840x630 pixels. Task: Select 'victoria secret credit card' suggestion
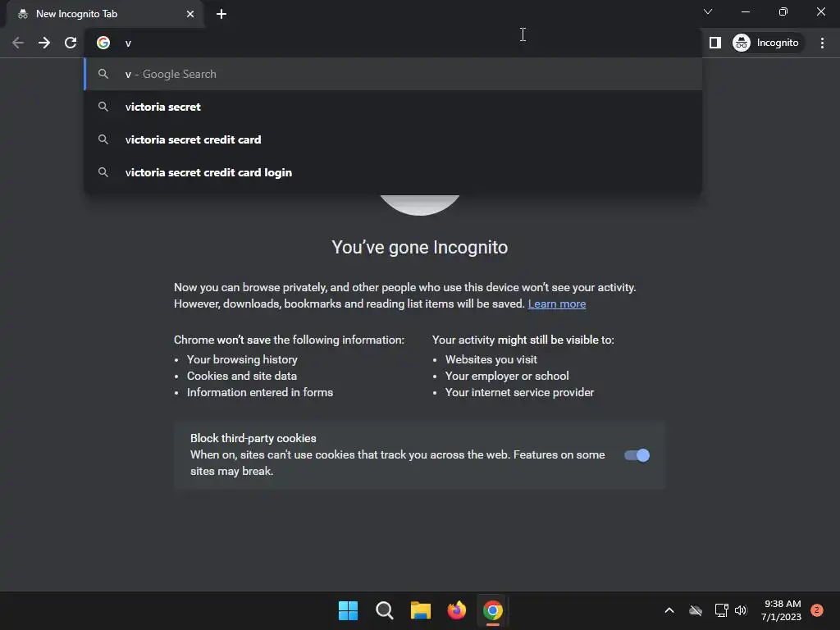(x=393, y=139)
